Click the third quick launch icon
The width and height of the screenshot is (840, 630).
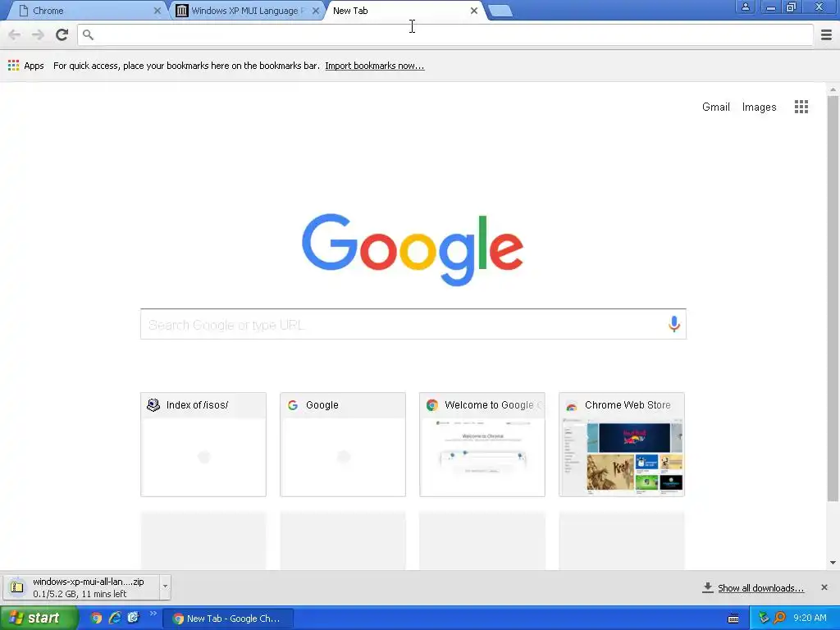(133, 618)
